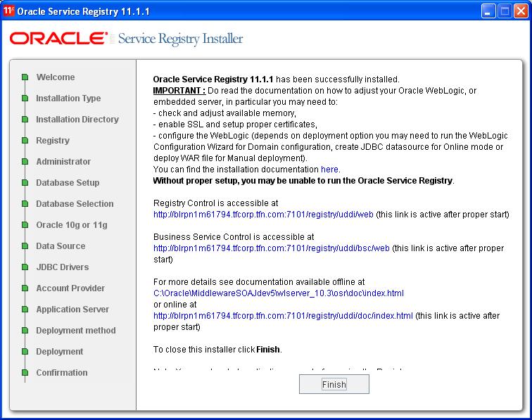Click the Finish button
Viewport: 532px width, 420px height.
tap(334, 384)
